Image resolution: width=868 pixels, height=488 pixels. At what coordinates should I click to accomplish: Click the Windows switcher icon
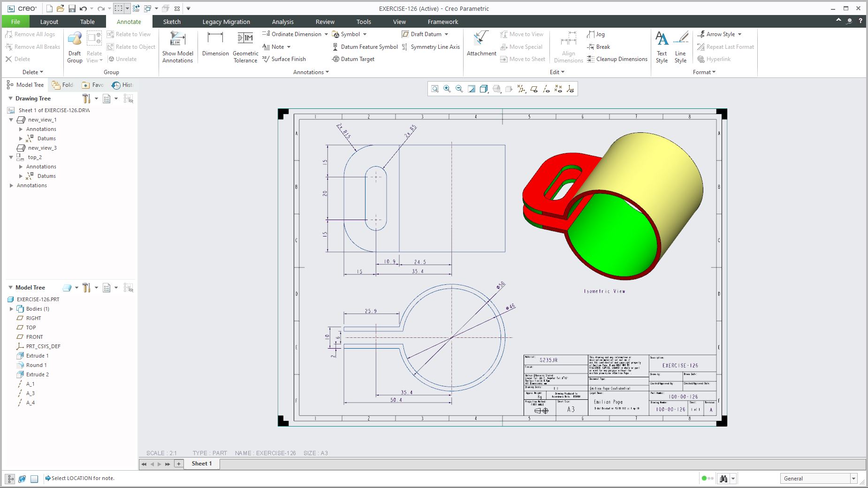tap(147, 8)
